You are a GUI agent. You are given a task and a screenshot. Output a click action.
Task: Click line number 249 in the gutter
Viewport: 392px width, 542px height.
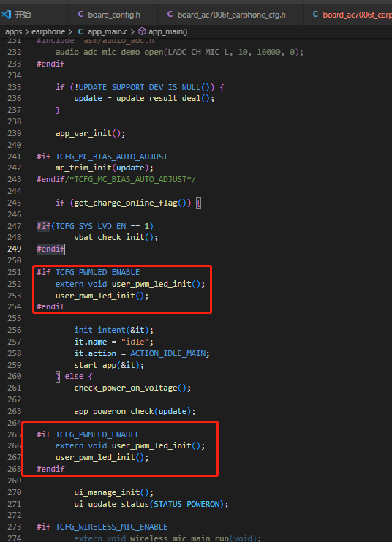tap(14, 249)
